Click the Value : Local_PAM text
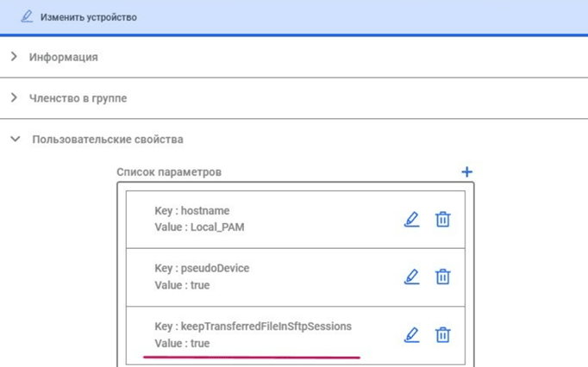Image resolution: width=588 pixels, height=367 pixels. pos(199,227)
